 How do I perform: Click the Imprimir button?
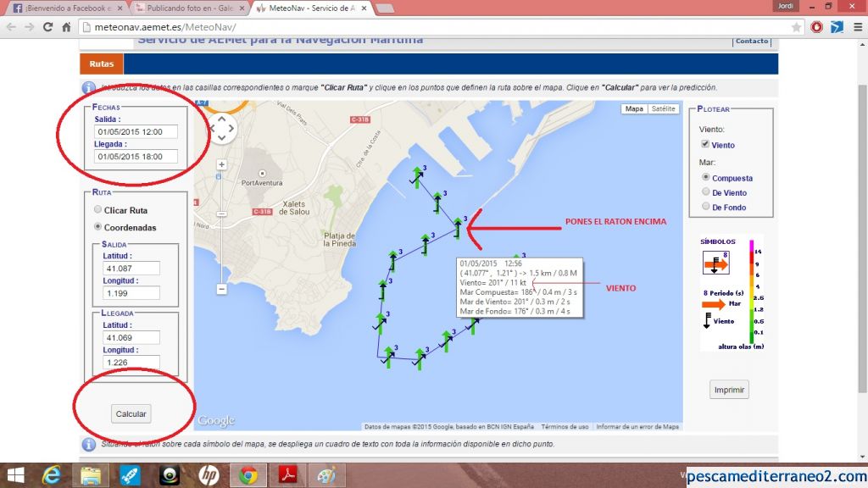click(729, 390)
